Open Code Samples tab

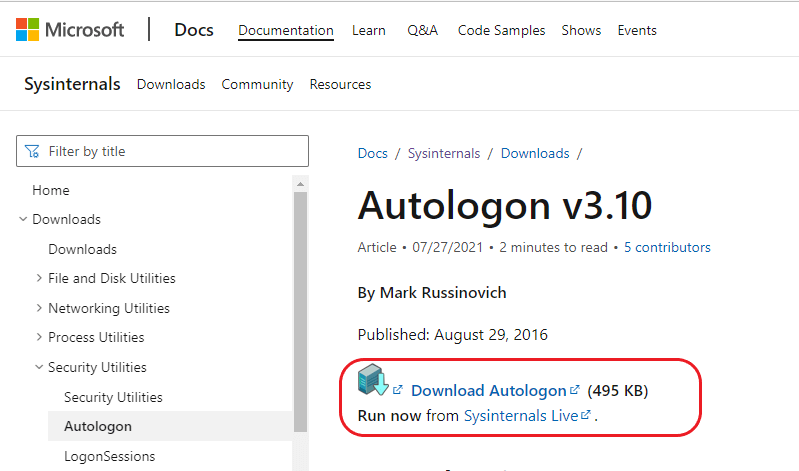(x=501, y=30)
